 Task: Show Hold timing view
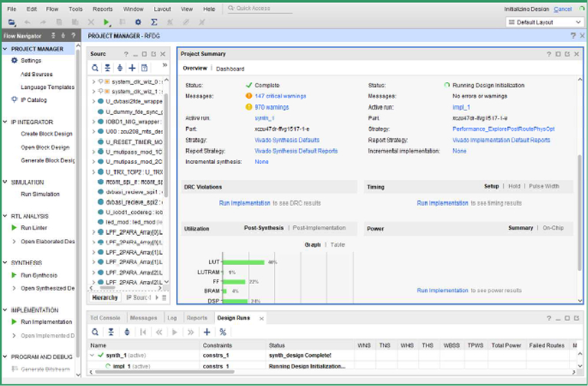[514, 186]
